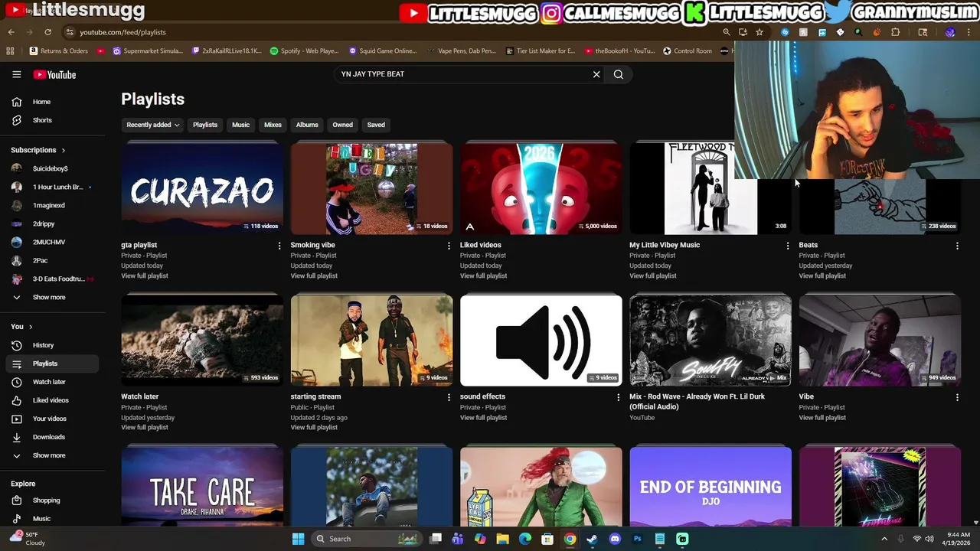Open more options for sound effects
The width and height of the screenshot is (980, 551).
coord(619,397)
